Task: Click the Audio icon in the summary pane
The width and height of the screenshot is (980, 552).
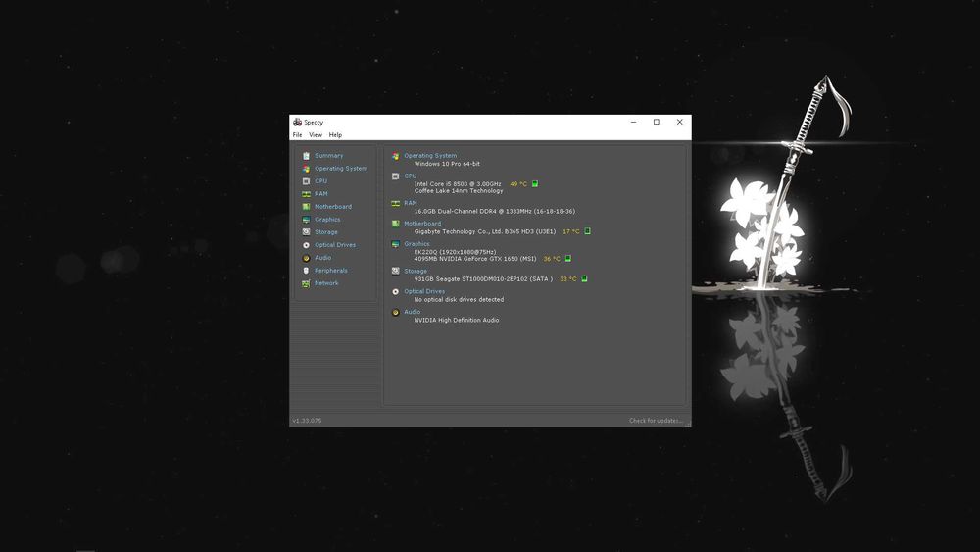Action: pos(396,312)
